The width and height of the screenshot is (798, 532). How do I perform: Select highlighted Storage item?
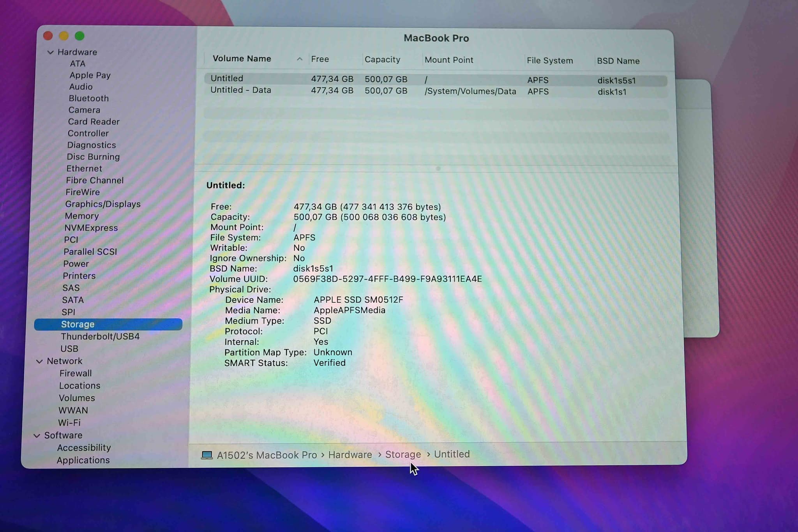tap(108, 324)
